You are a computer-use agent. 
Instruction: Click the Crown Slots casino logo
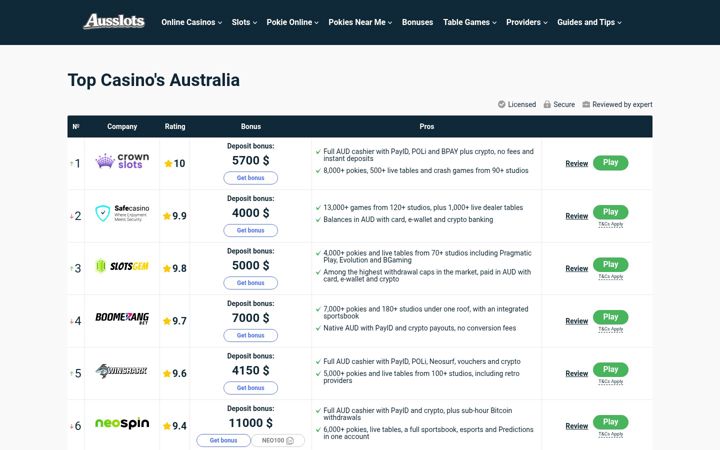pos(122,161)
